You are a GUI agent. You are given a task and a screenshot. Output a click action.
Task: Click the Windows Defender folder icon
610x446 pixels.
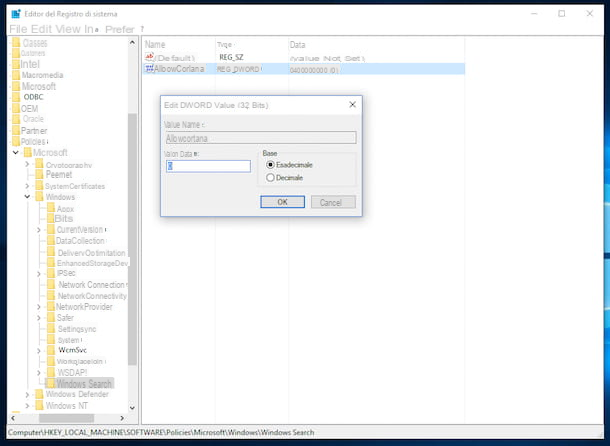[39, 394]
